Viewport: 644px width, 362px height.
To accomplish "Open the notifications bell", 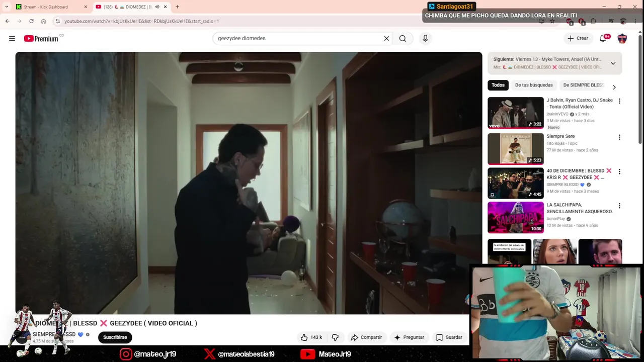I will point(603,38).
